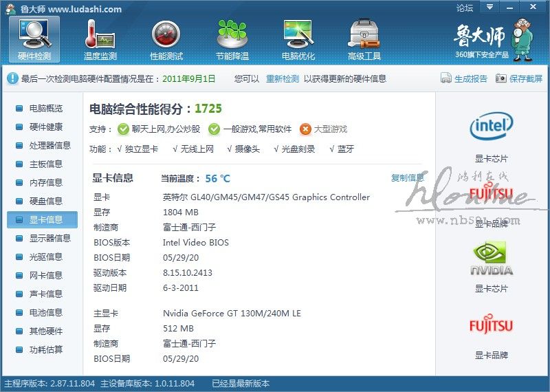Open the title bar dropdown menu arrow

point(489,7)
